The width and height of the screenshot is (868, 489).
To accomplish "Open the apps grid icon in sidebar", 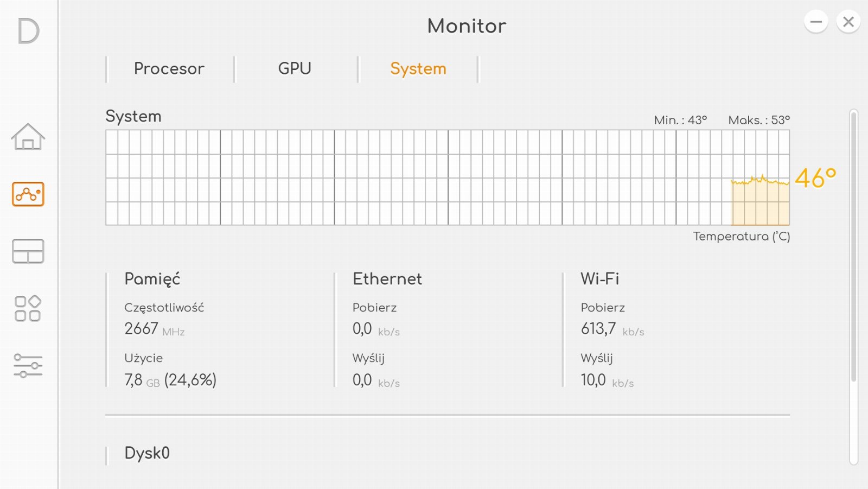I will tap(28, 308).
